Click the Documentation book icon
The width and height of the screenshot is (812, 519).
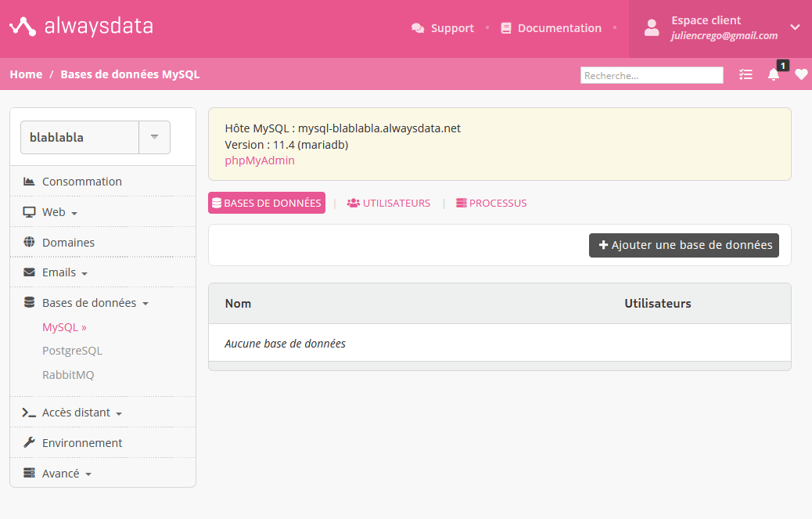pyautogui.click(x=506, y=28)
